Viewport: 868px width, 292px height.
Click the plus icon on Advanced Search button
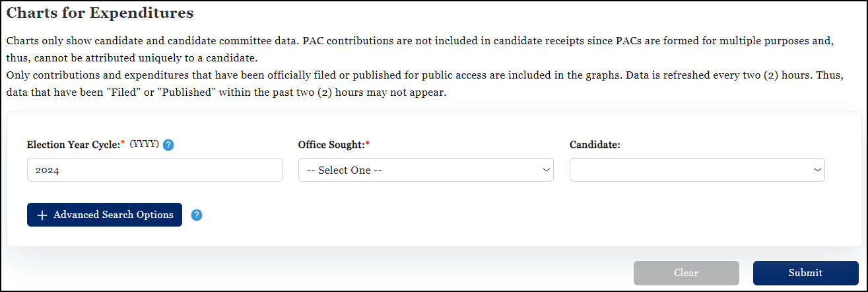pos(42,215)
